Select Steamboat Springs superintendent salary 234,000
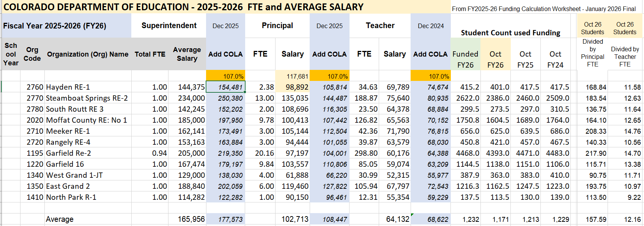This screenshot has height=226, width=644. click(187, 98)
